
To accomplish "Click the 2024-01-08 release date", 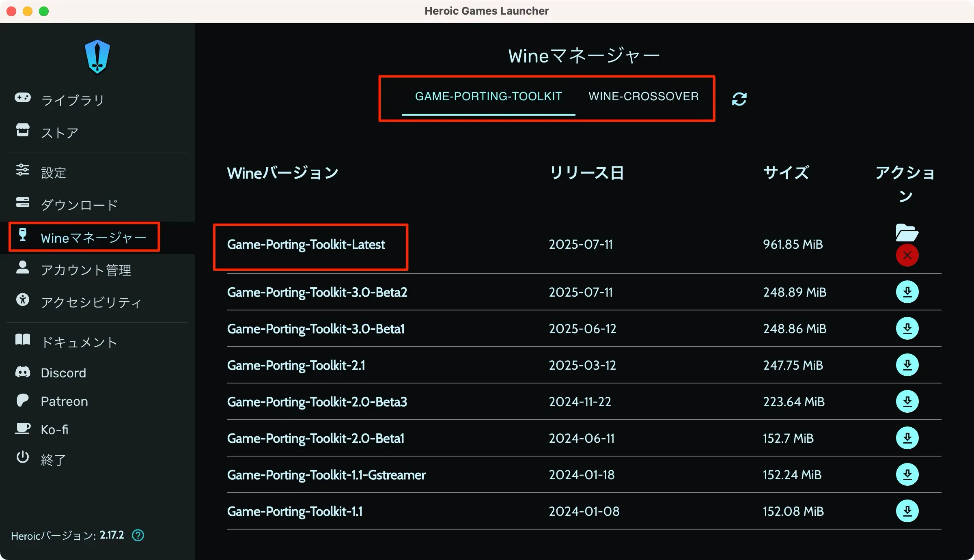I will pyautogui.click(x=584, y=511).
